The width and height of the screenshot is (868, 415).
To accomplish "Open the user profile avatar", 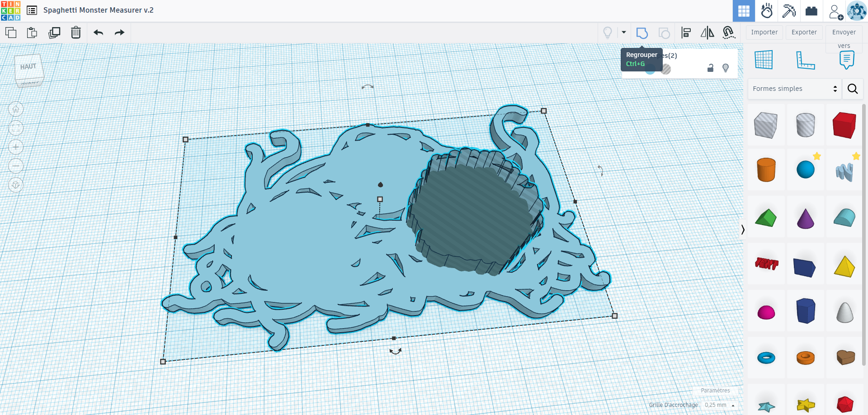I will (x=857, y=11).
